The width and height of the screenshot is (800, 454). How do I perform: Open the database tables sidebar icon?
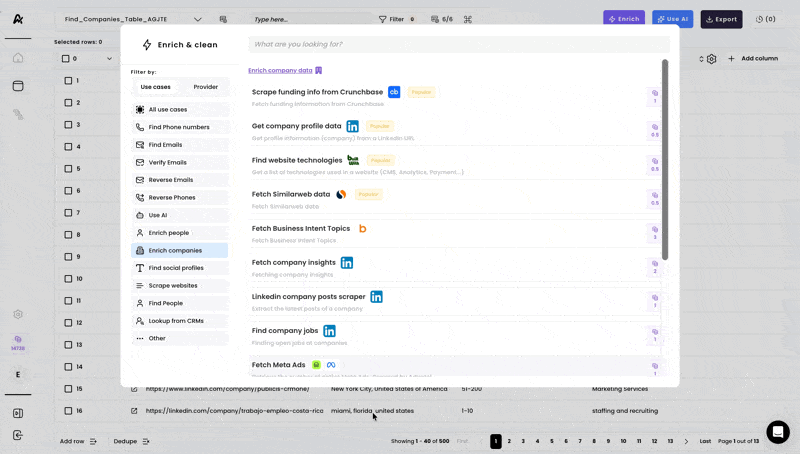18,86
